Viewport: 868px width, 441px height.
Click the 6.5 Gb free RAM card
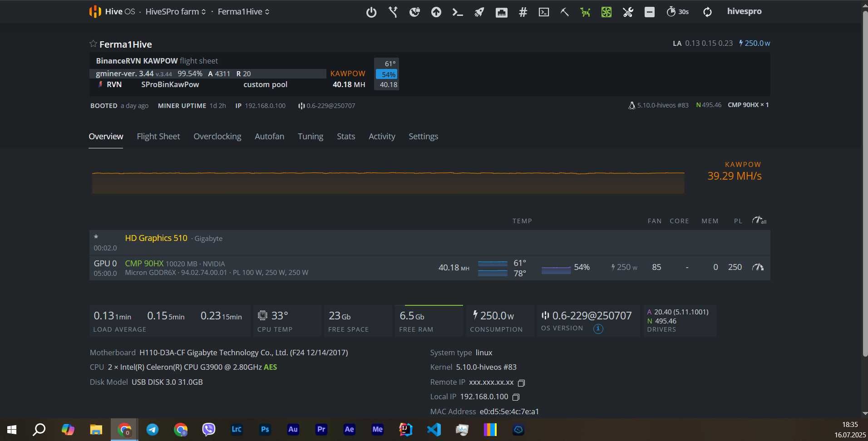[429, 321]
